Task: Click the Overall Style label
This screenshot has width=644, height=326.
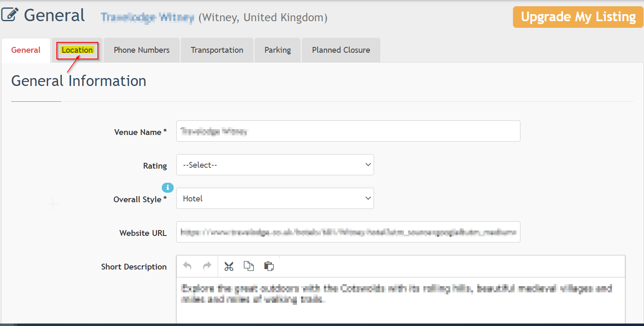Action: click(x=140, y=199)
